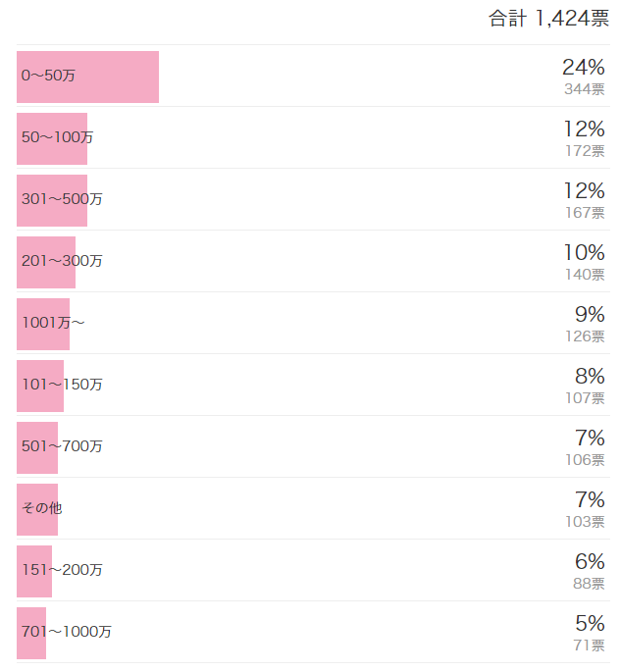The width and height of the screenshot is (620, 672).
Task: Click the 167票 vote count label
Action: pyautogui.click(x=585, y=213)
